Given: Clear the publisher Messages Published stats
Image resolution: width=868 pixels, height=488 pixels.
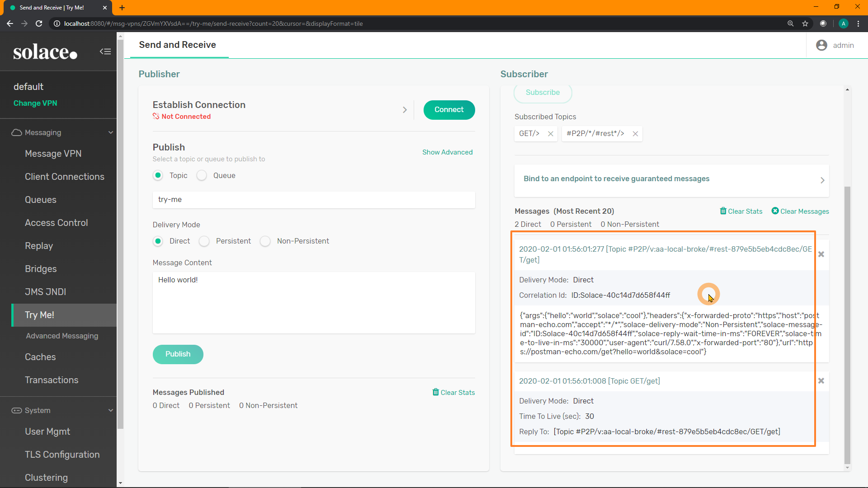Looking at the screenshot, I should 453,392.
